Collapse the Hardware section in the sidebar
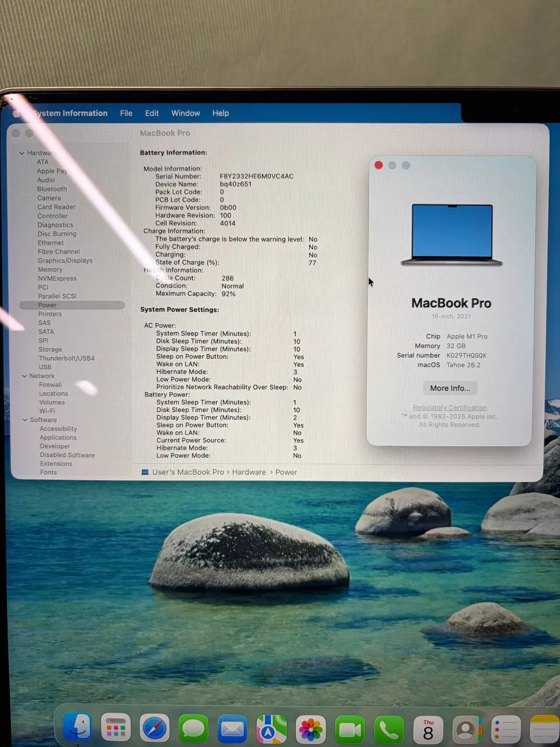Image resolution: width=560 pixels, height=747 pixels. pyautogui.click(x=22, y=153)
